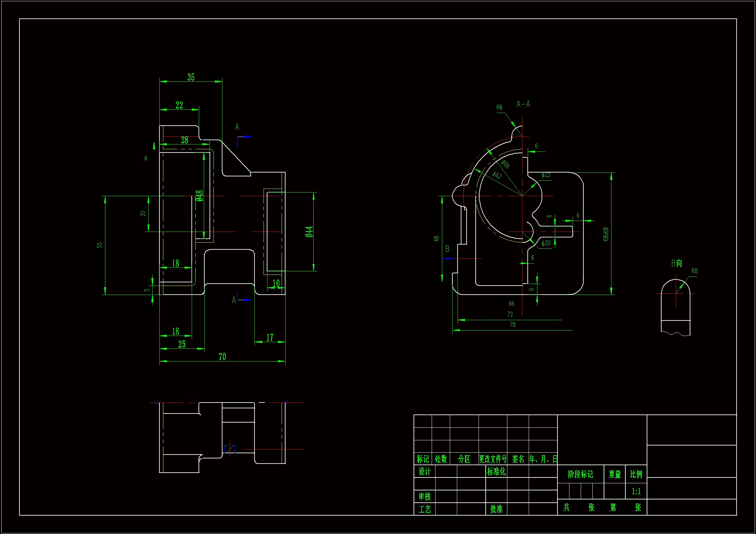Select the B向 view label
Image resolution: width=756 pixels, height=534 pixels.
coord(677,263)
